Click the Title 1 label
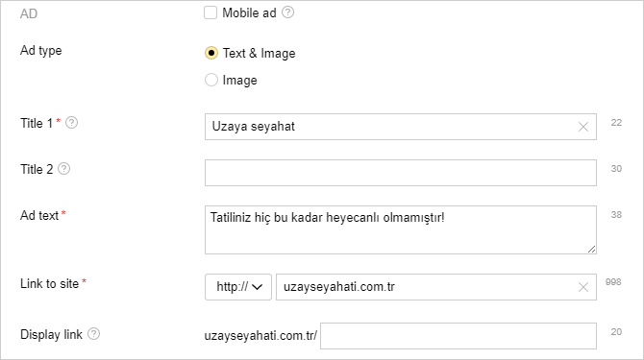 (x=37, y=123)
